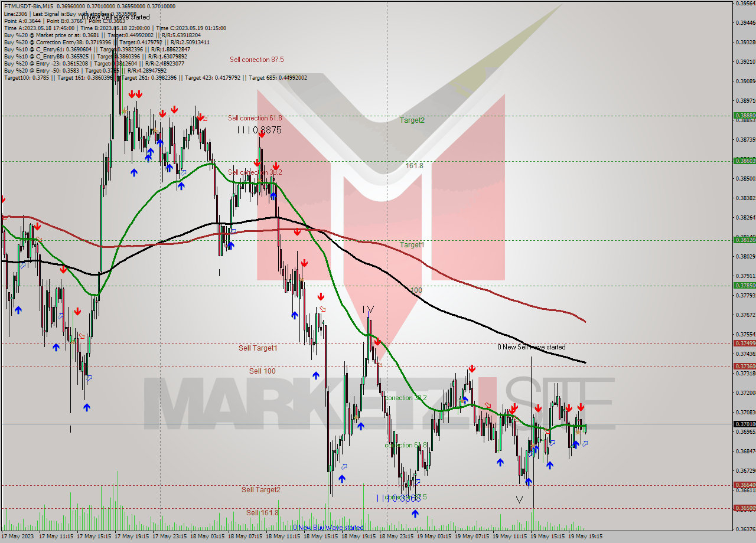Click the 'I V' wave label
Image resolution: width=756 pixels, height=543 pixels.
tap(369, 309)
